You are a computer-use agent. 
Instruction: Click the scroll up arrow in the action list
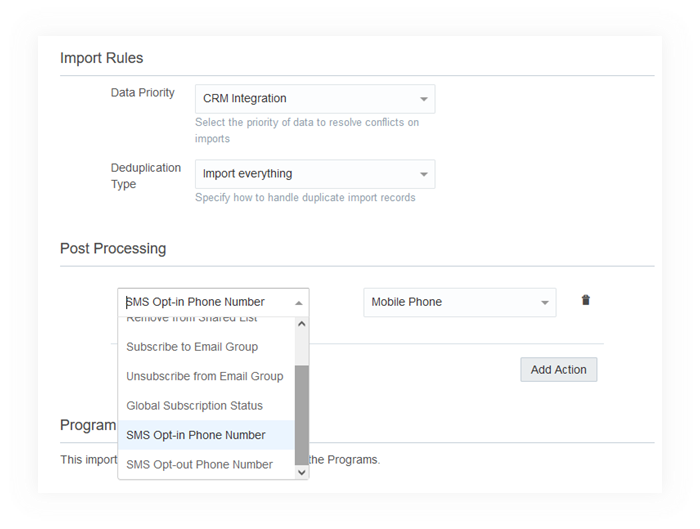coord(302,325)
